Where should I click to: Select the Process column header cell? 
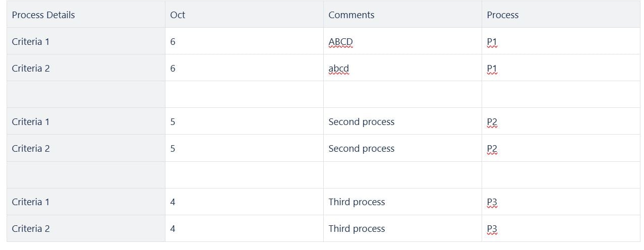[x=561, y=15]
